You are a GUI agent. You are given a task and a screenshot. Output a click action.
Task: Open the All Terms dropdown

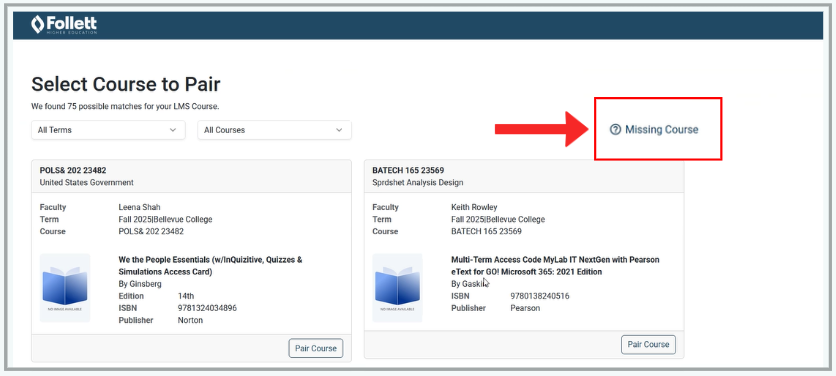(x=108, y=130)
